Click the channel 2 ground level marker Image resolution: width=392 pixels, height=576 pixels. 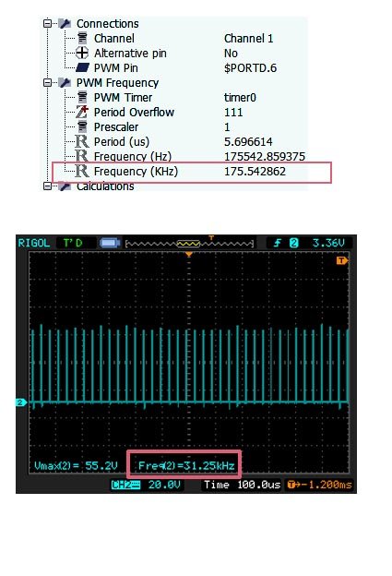click(x=21, y=402)
